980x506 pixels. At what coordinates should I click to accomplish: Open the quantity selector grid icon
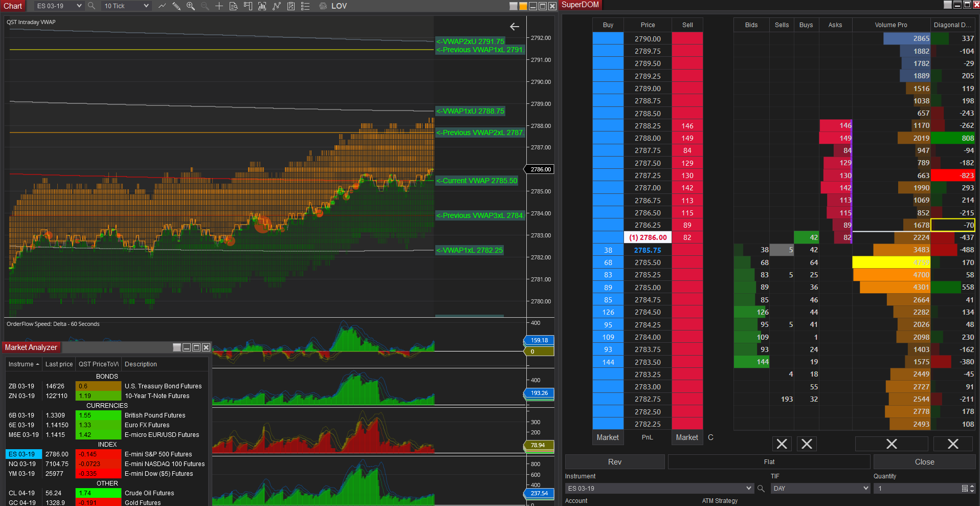[x=965, y=489]
